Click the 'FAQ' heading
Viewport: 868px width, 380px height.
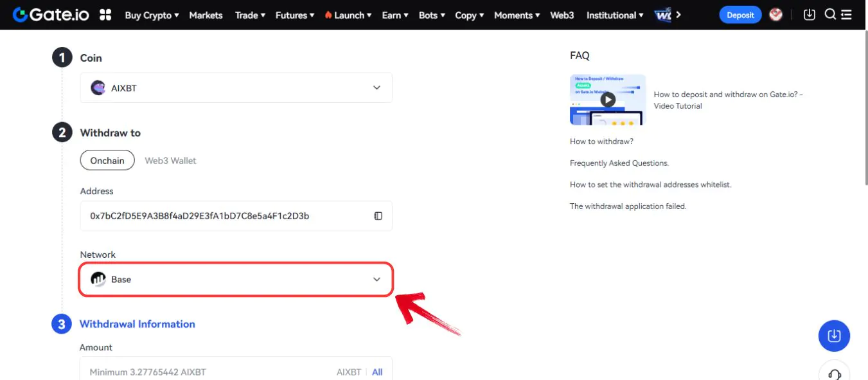pos(580,56)
